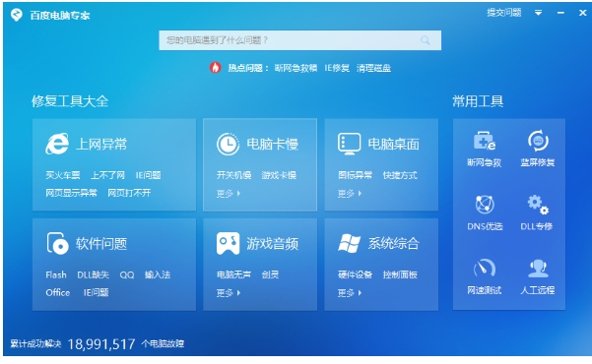The width and height of the screenshot is (592, 364).
Task: Close the 百度电脑专家 window
Action: tap(582, 13)
